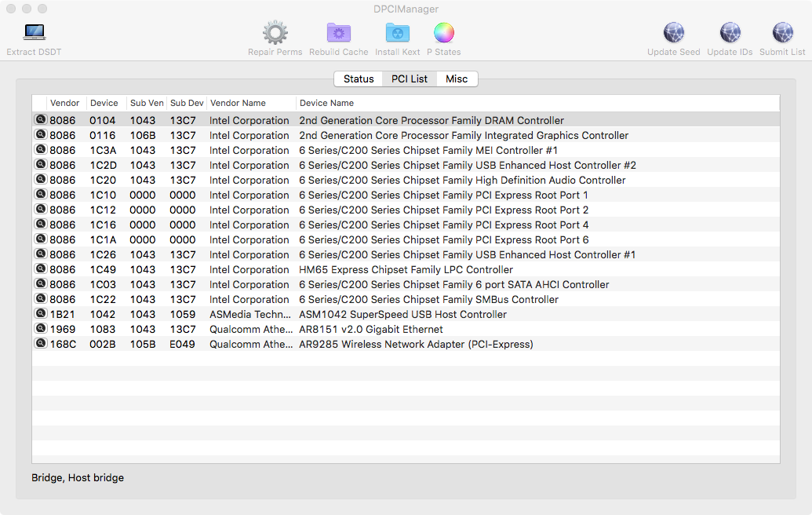
Task: Select 'AR9285 Wireless Network Adapter (PCI-Express)'
Action: tap(416, 345)
